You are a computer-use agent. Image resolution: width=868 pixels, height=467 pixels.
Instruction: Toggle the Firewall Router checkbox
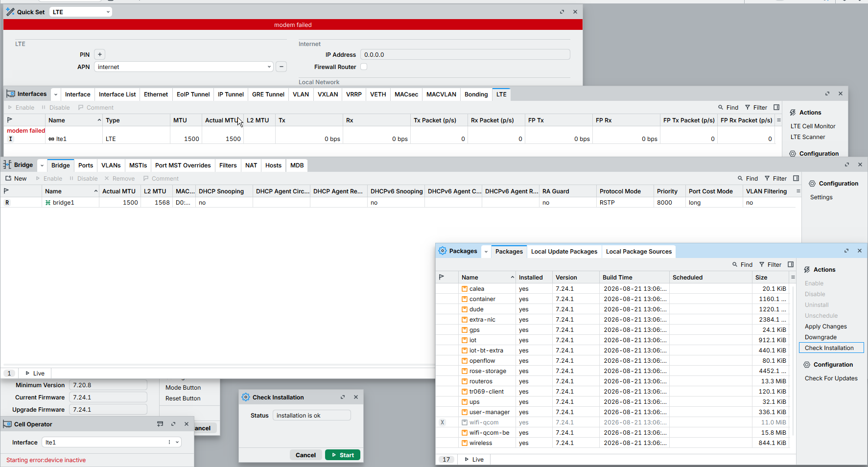364,67
